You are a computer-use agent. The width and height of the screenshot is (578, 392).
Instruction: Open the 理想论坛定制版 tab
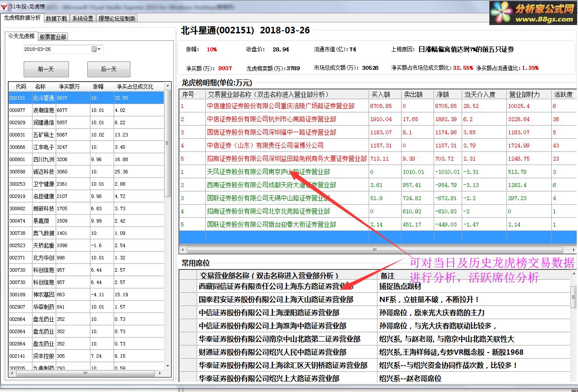pyautogui.click(x=117, y=18)
